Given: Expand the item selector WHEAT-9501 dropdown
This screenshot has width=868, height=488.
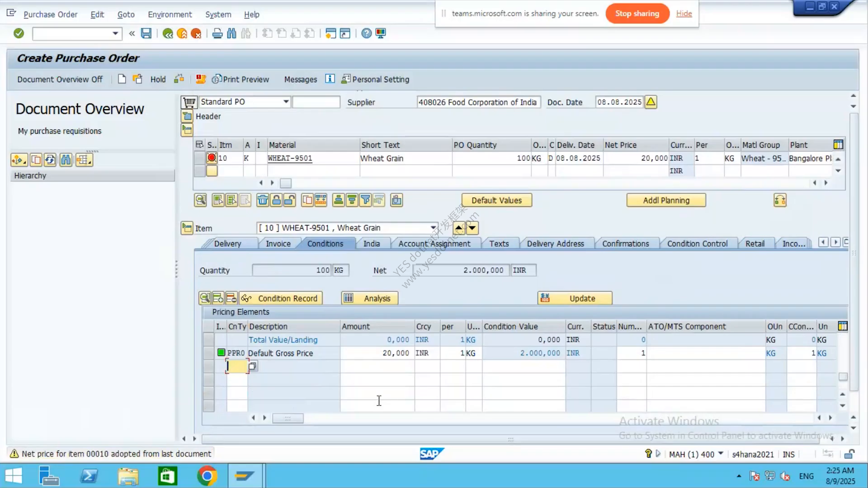Looking at the screenshot, I should click(x=433, y=228).
